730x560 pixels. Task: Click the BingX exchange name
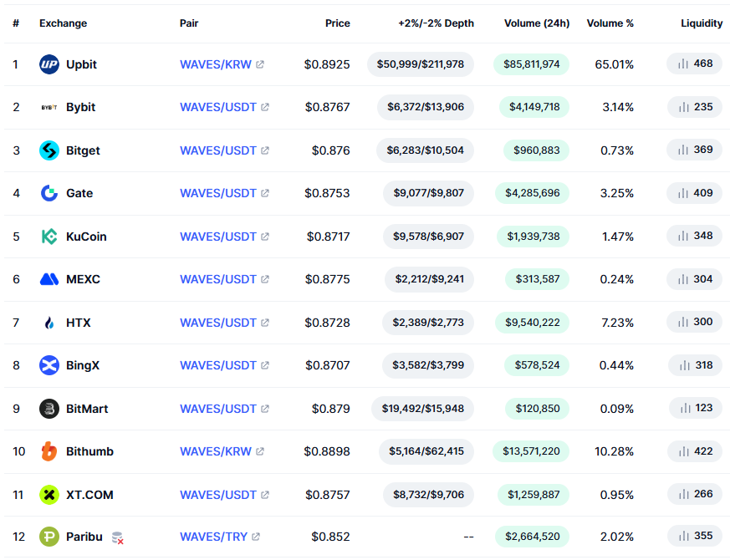click(x=83, y=365)
